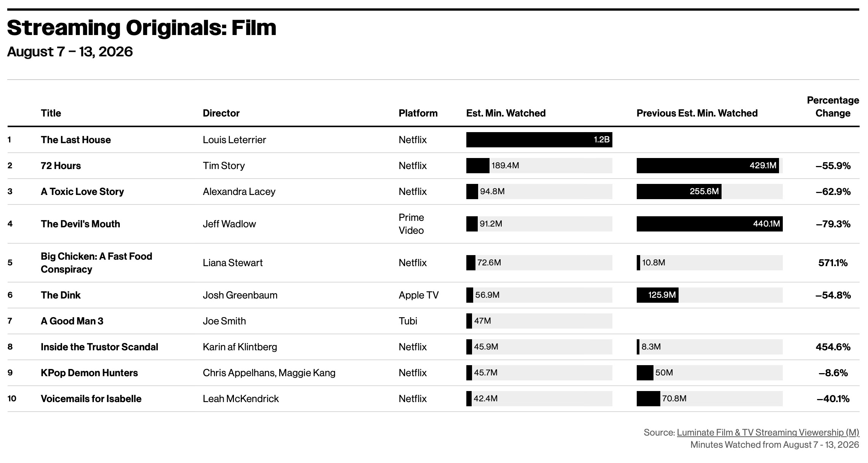The width and height of the screenshot is (868, 463).
Task: Click the Percentage Change column header
Action: pos(833,107)
